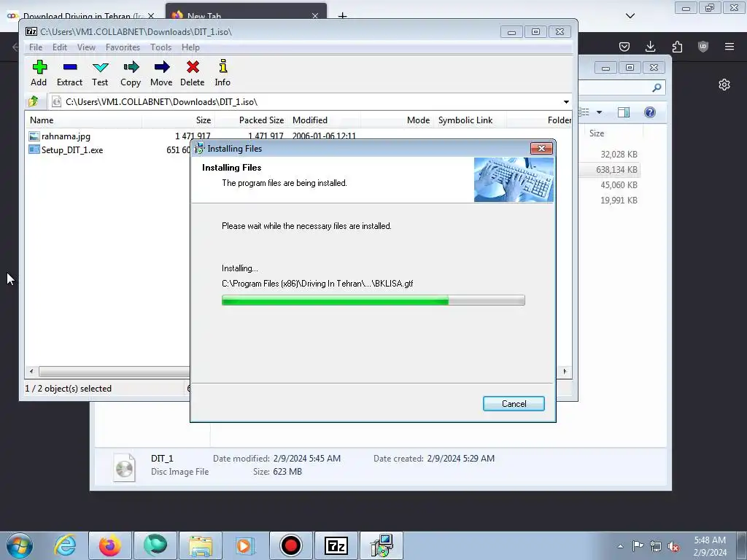
Task: Open the Help menu in 7-Zip
Action: tap(190, 47)
